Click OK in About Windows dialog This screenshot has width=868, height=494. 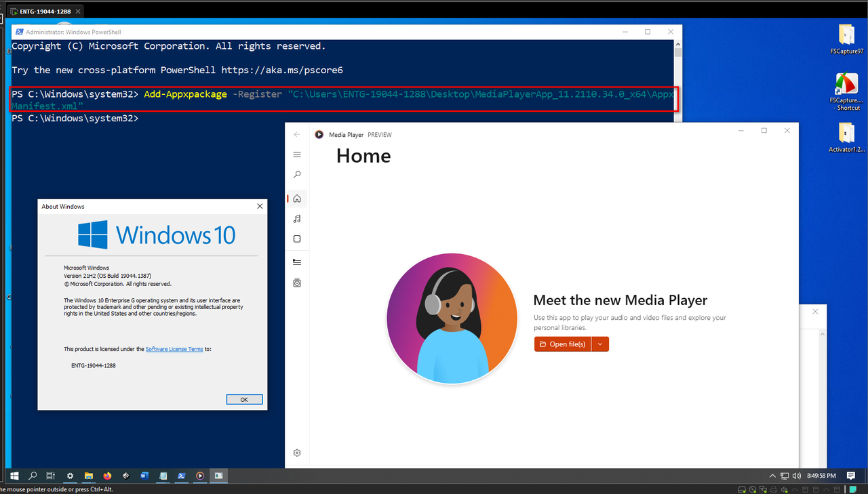pyautogui.click(x=244, y=399)
